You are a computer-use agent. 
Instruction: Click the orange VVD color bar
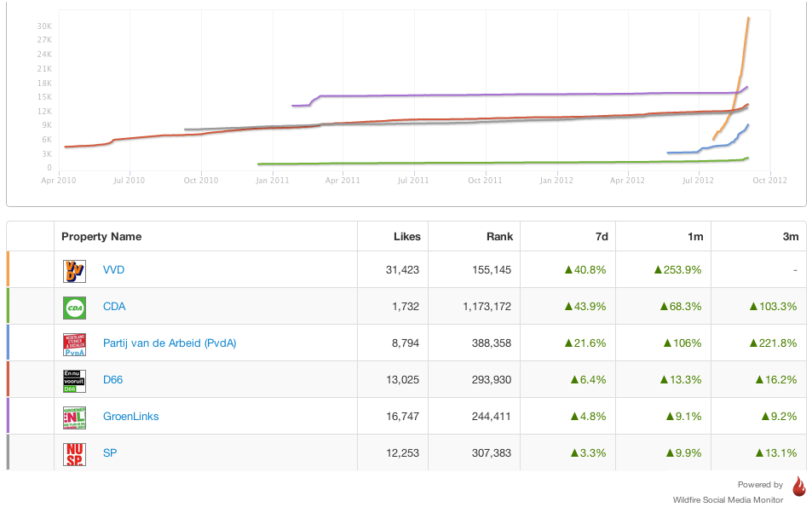point(8,269)
